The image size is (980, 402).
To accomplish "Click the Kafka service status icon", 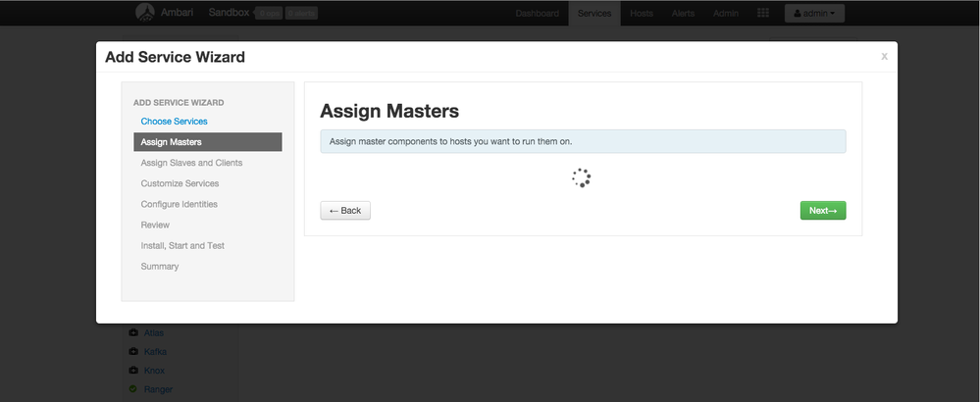I will coord(132,351).
